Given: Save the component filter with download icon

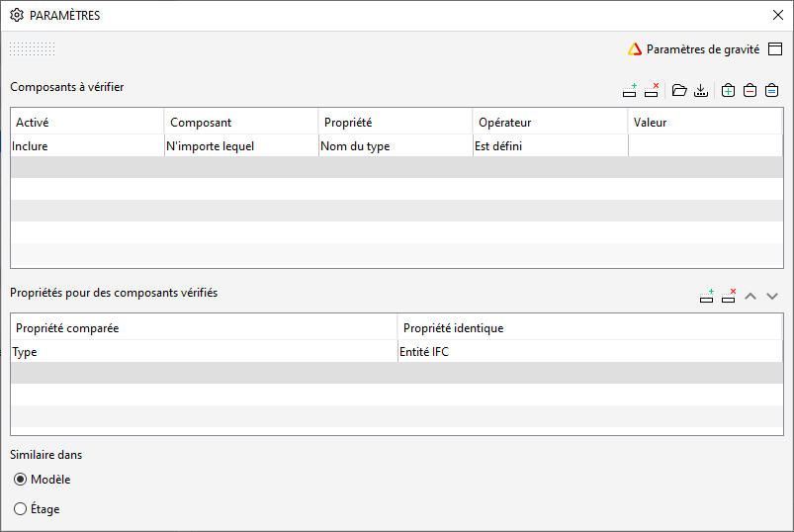Looking at the screenshot, I should click(x=701, y=91).
